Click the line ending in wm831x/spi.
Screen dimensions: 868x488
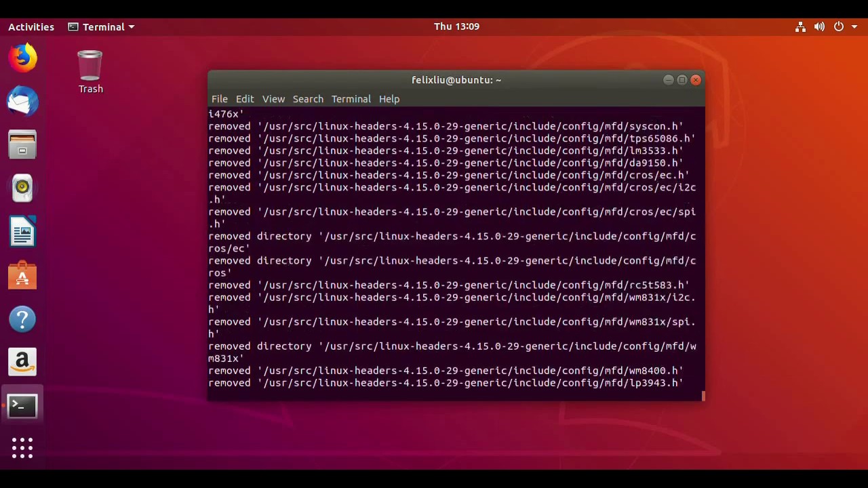pos(452,322)
